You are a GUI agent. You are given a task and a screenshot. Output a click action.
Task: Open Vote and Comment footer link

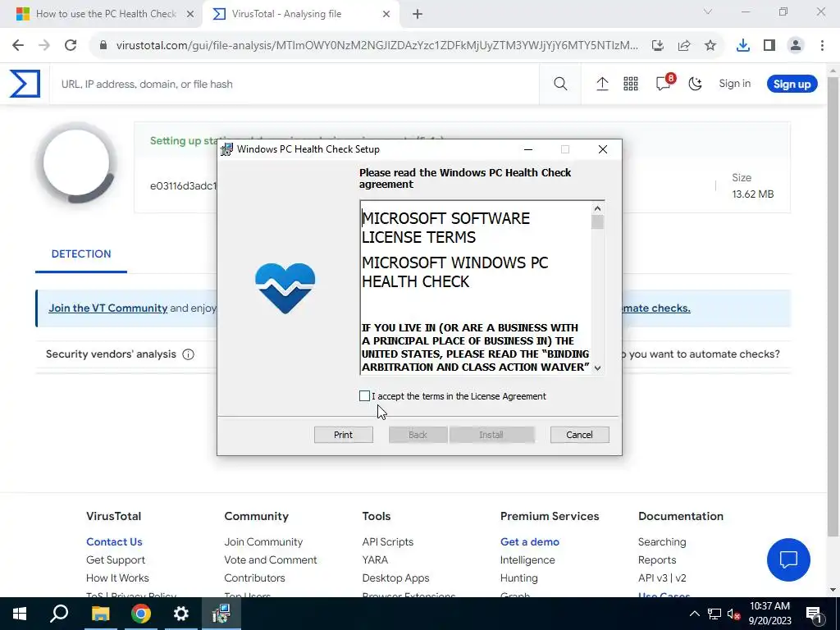click(271, 559)
